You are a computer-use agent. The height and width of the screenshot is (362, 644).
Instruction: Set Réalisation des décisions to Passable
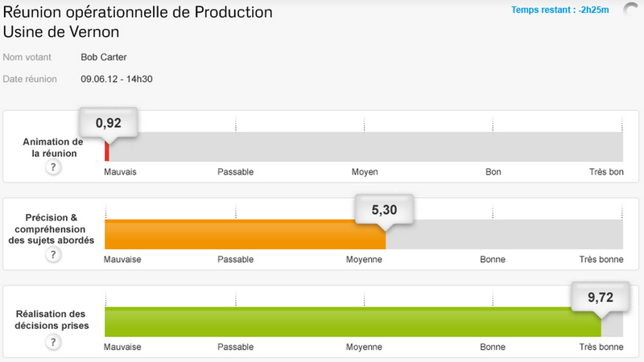click(x=236, y=320)
